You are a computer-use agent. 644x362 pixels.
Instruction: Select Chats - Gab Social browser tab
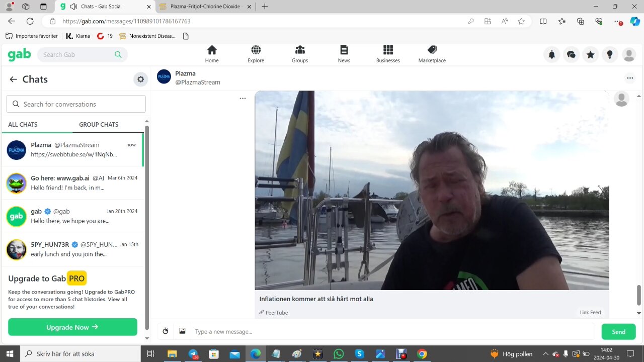pos(105,7)
